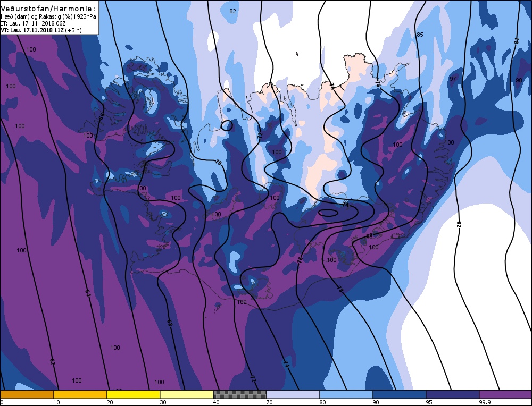Click the '66' contour line label

101,116
